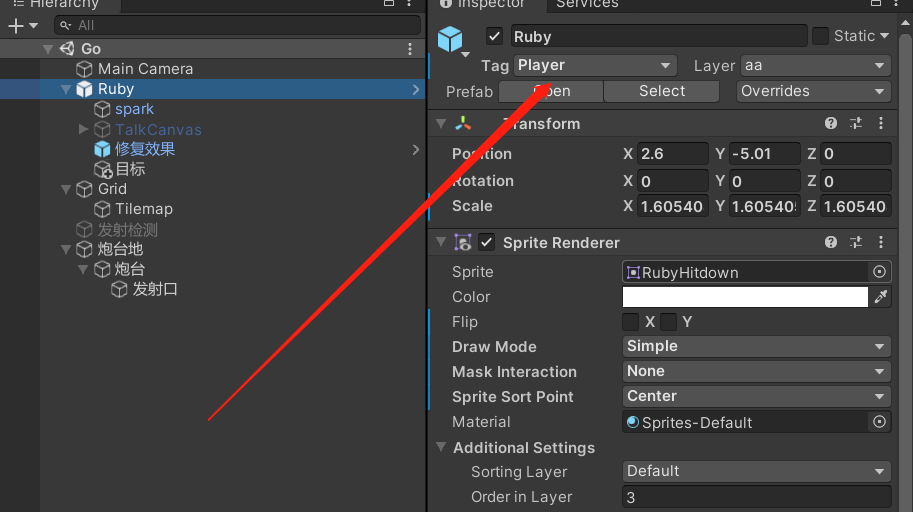The height and width of the screenshot is (512, 913).
Task: Open the Tag dropdown showing Player
Action: 594,65
